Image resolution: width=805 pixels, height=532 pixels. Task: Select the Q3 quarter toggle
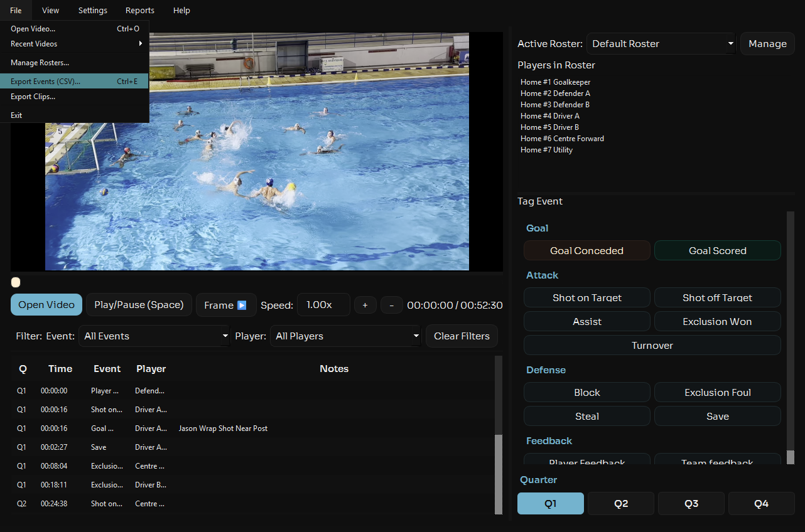pyautogui.click(x=691, y=504)
